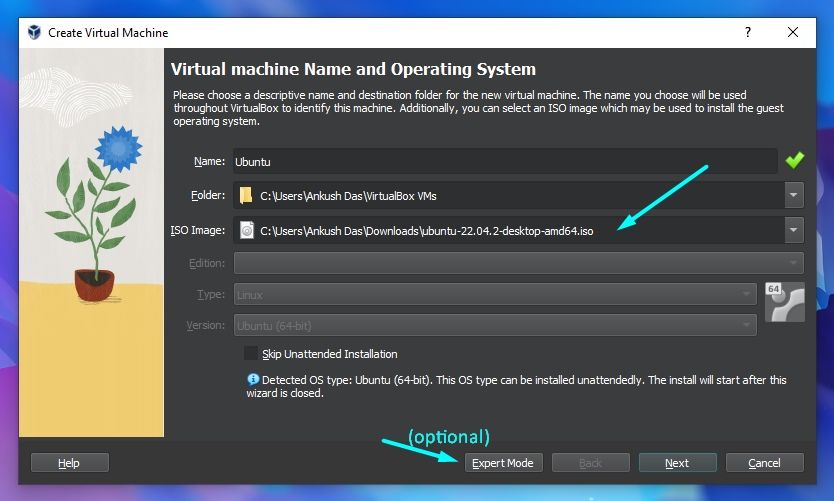834x501 pixels.
Task: Cancel the Create Virtual Machine wizard
Action: (764, 463)
